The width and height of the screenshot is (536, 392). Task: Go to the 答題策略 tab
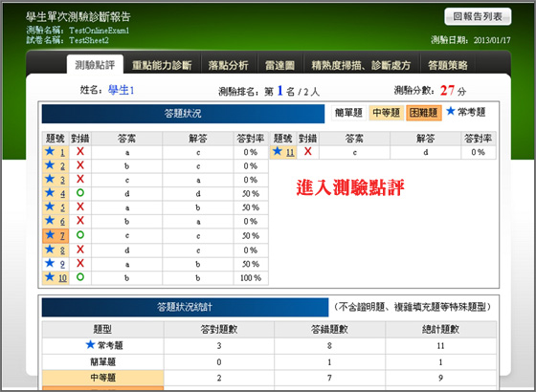pyautogui.click(x=448, y=65)
